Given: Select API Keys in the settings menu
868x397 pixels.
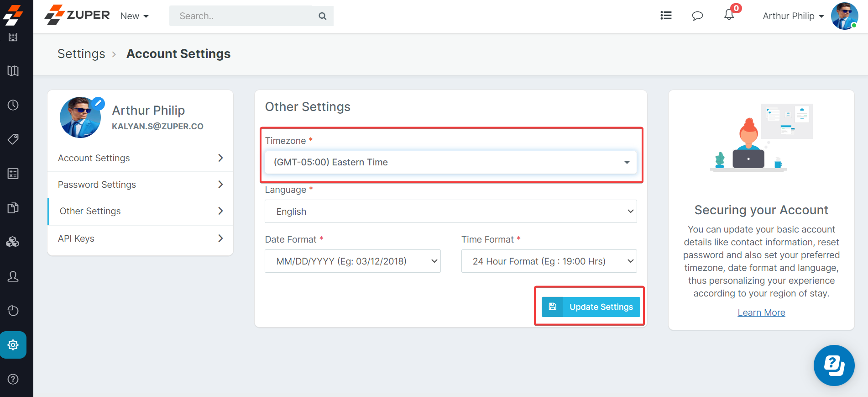Looking at the screenshot, I should pyautogui.click(x=140, y=238).
